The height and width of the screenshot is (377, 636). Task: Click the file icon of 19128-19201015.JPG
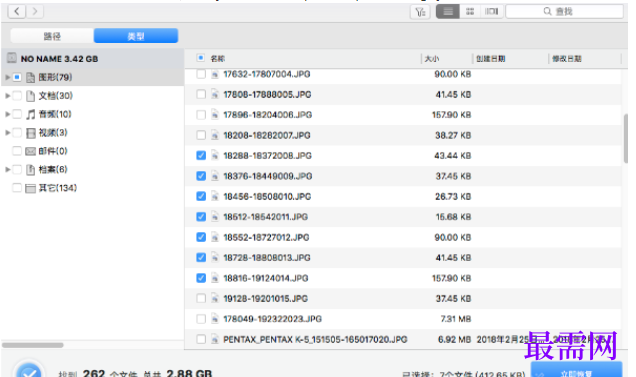215,299
